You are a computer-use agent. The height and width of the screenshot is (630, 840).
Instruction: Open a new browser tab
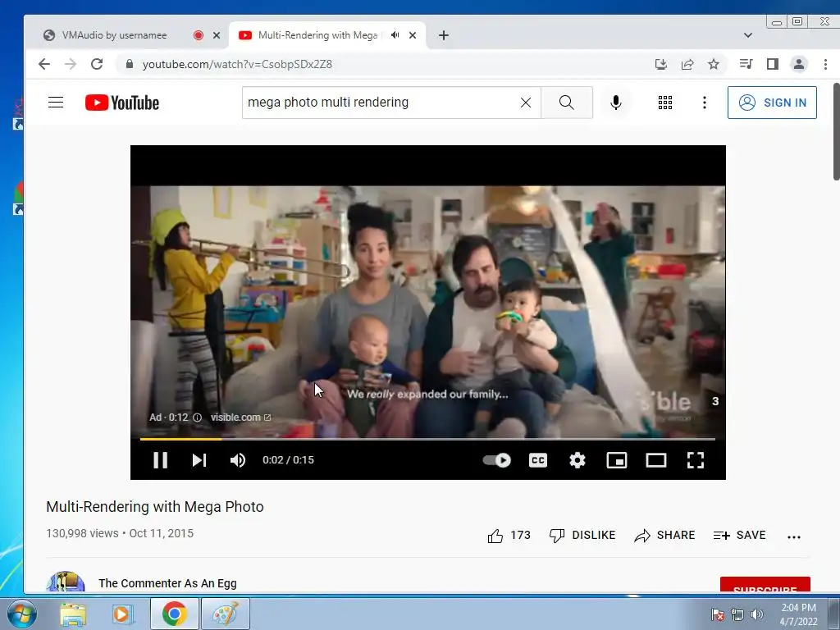point(444,35)
